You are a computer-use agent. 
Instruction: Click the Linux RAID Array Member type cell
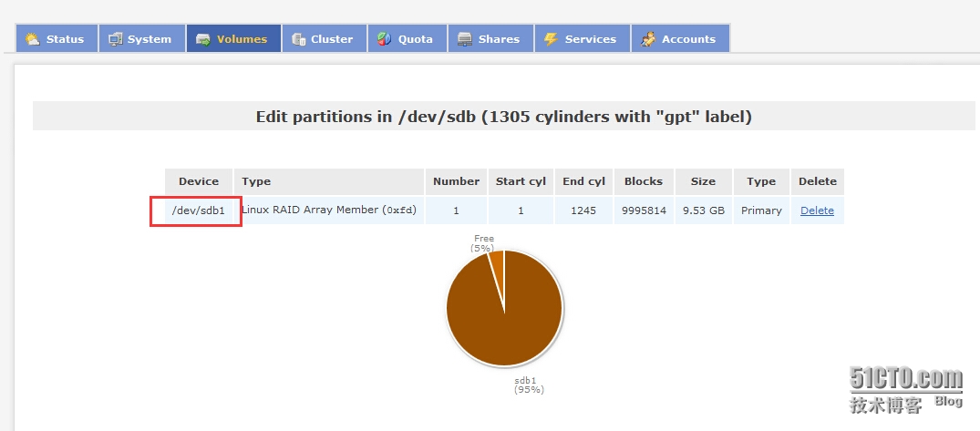click(x=329, y=210)
